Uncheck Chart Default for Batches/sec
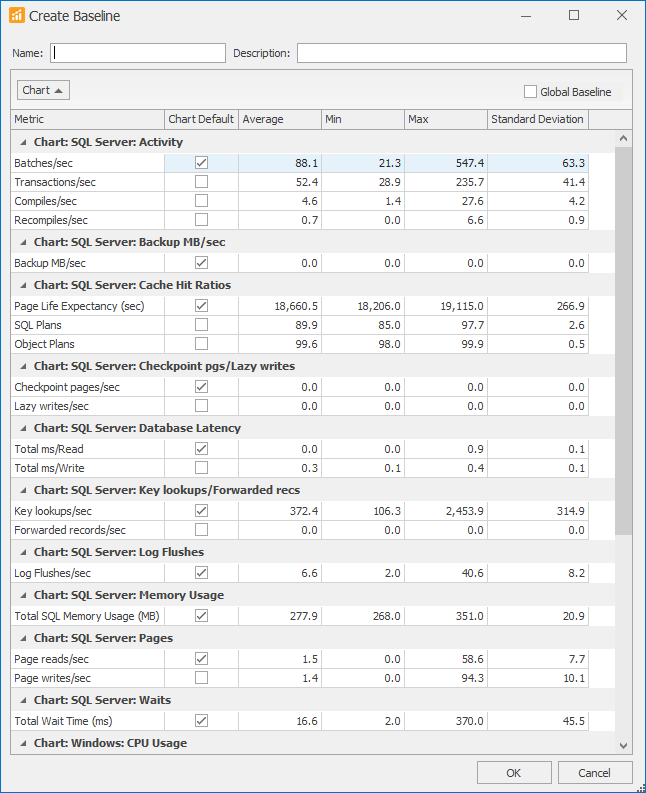Image resolution: width=646 pixels, height=793 pixels. click(201, 163)
